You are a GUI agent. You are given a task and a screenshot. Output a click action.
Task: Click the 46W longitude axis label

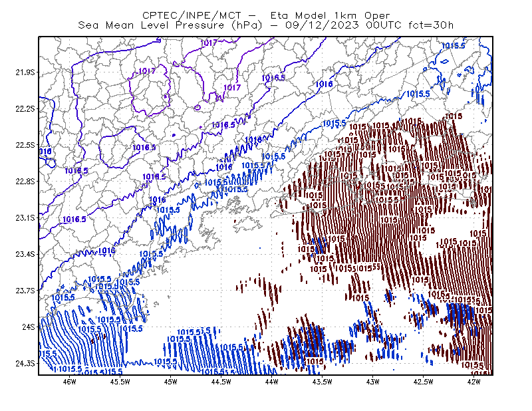[x=70, y=382]
